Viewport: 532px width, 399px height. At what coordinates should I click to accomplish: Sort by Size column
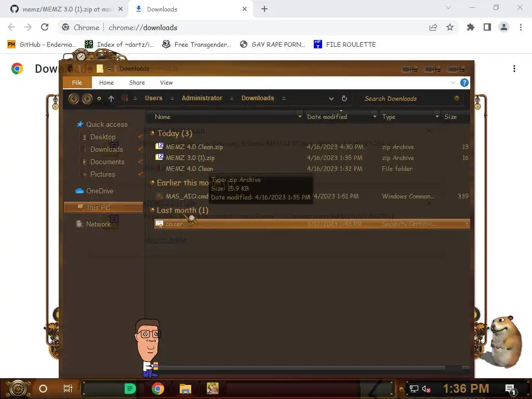pyautogui.click(x=450, y=117)
